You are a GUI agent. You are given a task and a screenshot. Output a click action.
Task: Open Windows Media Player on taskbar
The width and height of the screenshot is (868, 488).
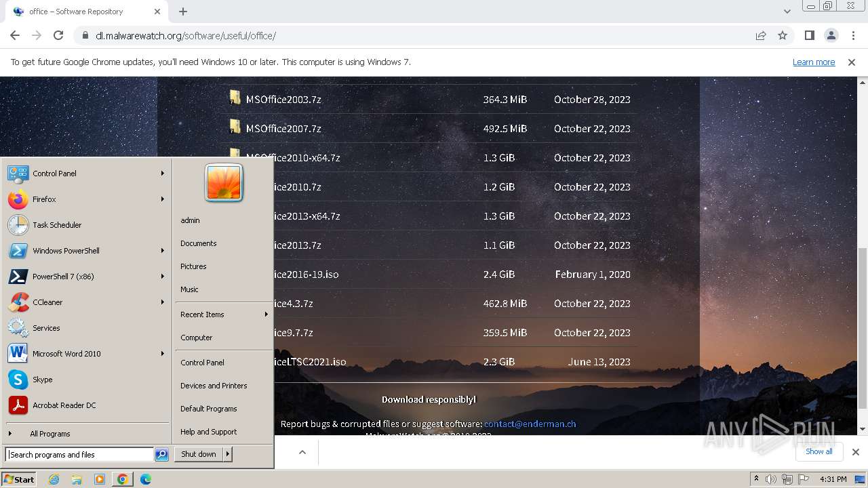(x=100, y=479)
